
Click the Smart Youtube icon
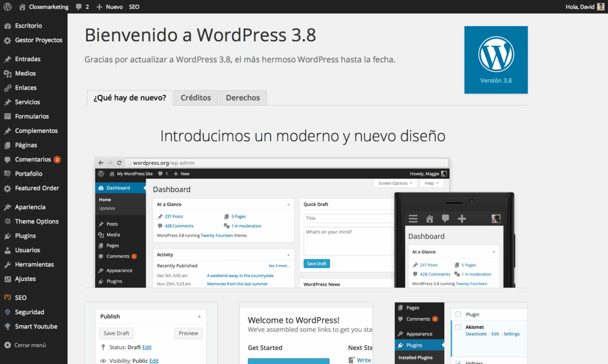point(7,327)
